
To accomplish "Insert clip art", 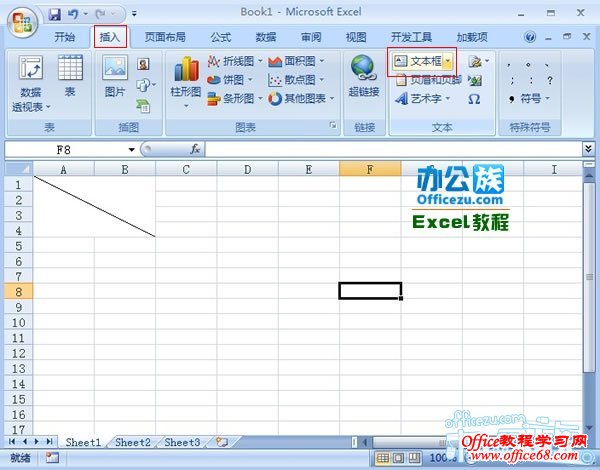I will point(143,64).
